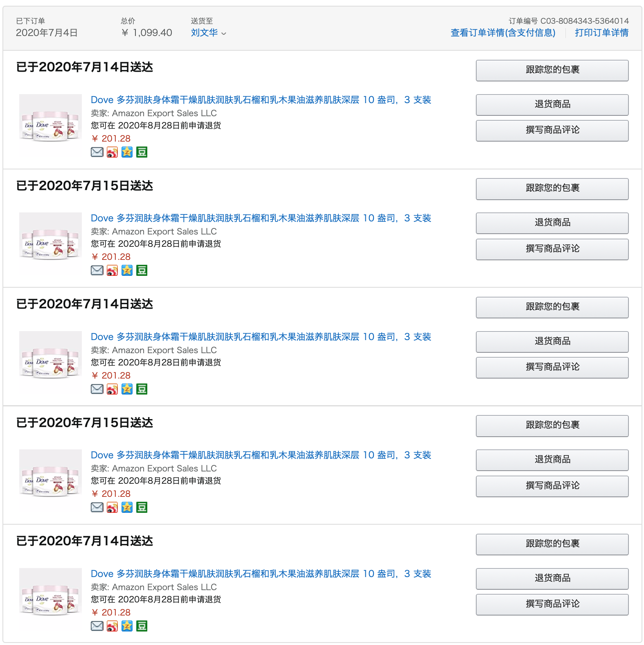
Task: Click the 打印订单详情 link
Action: click(x=601, y=33)
